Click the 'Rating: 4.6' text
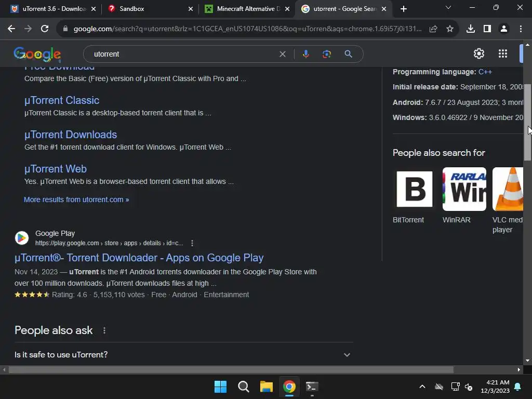Screen dimensions: 532x399 tap(70, 295)
